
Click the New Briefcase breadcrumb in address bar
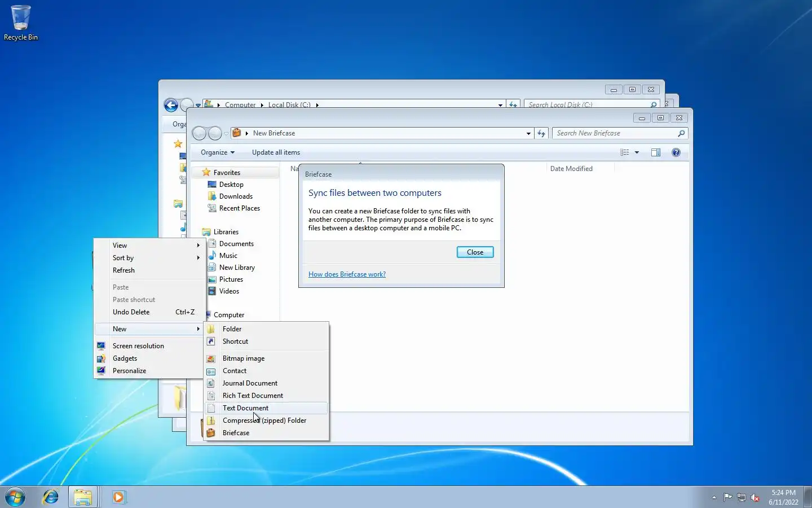(274, 133)
